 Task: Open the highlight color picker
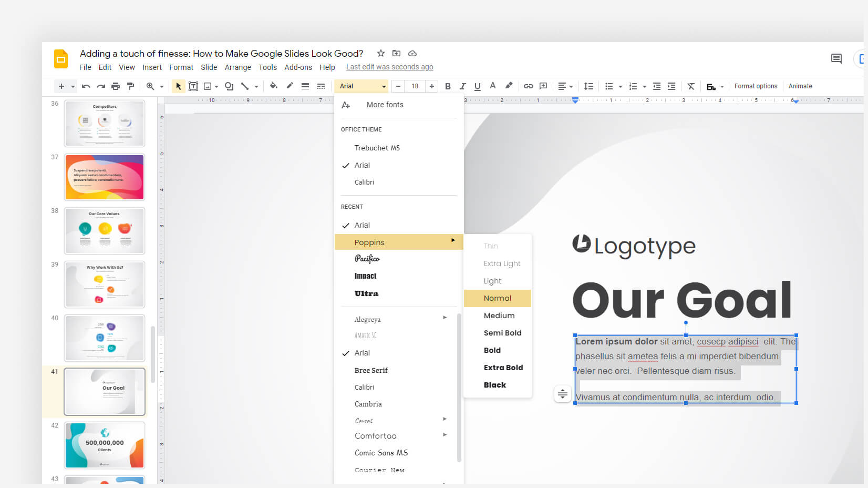[x=509, y=86]
